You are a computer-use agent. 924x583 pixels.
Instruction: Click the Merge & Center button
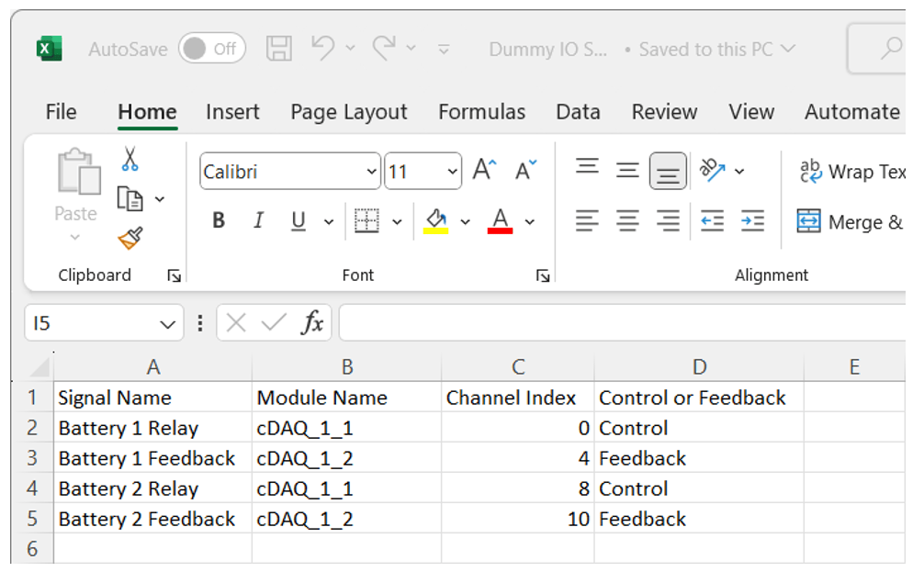850,221
